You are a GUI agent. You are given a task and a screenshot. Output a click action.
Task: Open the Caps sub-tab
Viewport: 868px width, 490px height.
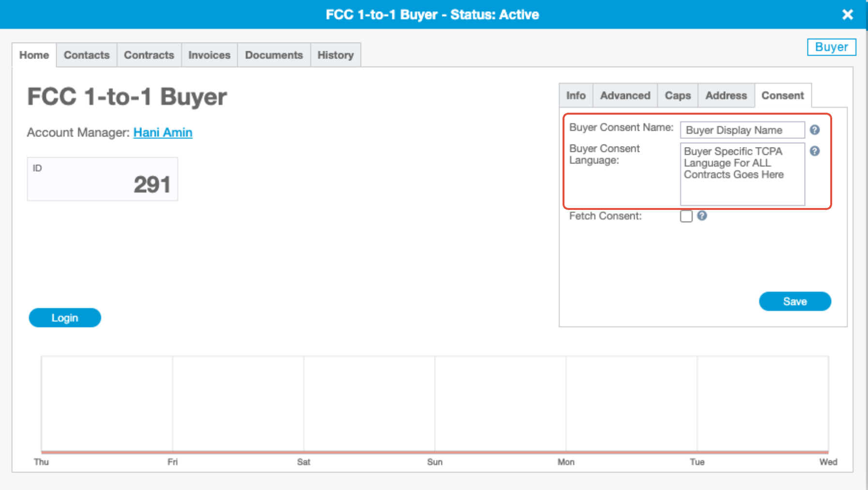(678, 95)
